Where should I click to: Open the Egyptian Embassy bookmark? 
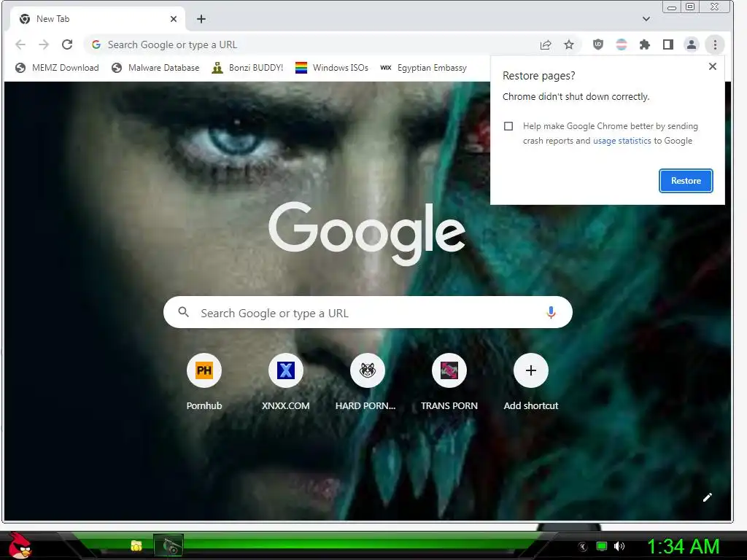[423, 68]
